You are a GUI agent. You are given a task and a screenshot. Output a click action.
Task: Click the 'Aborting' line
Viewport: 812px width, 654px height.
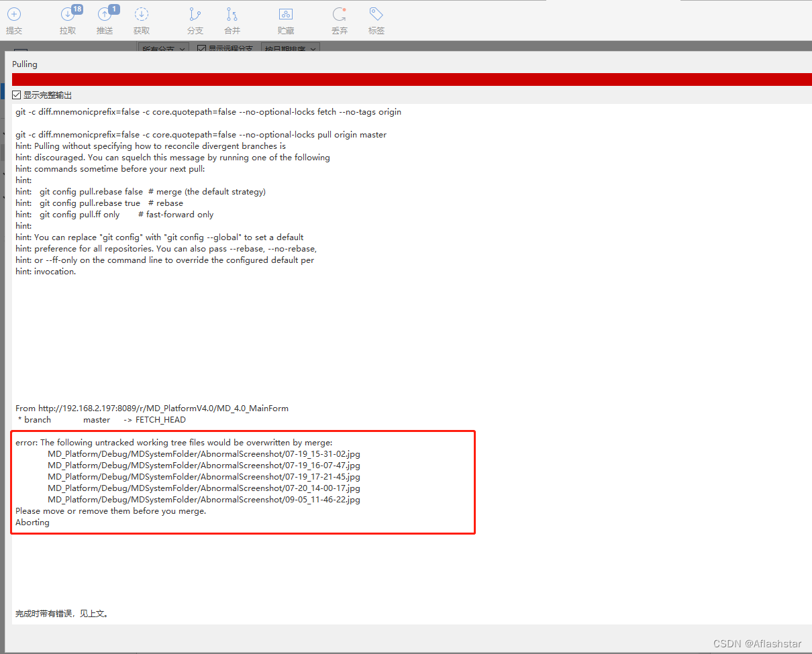click(33, 522)
